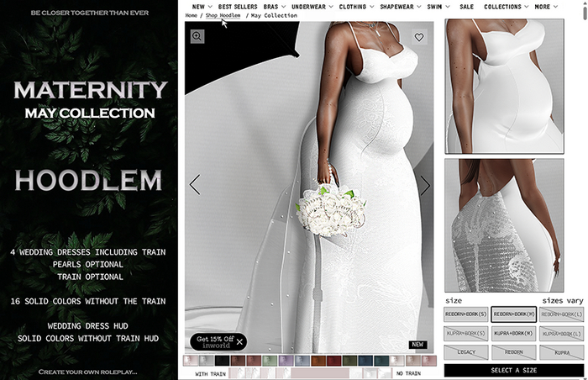
Task: Pick the sage green color swatch
Action: click(270, 361)
